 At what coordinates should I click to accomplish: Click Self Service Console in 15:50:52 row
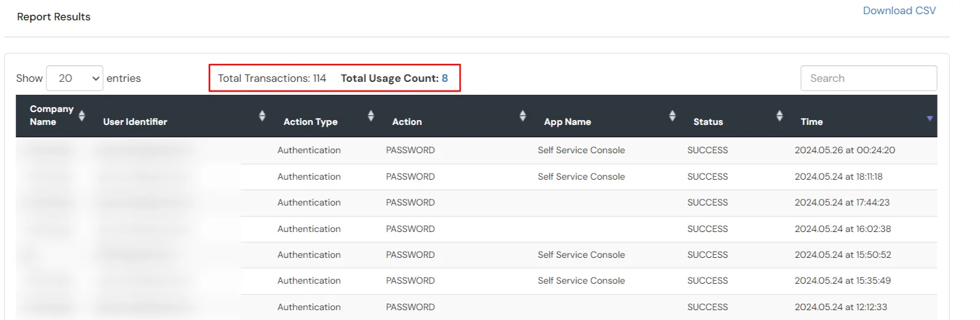click(581, 255)
